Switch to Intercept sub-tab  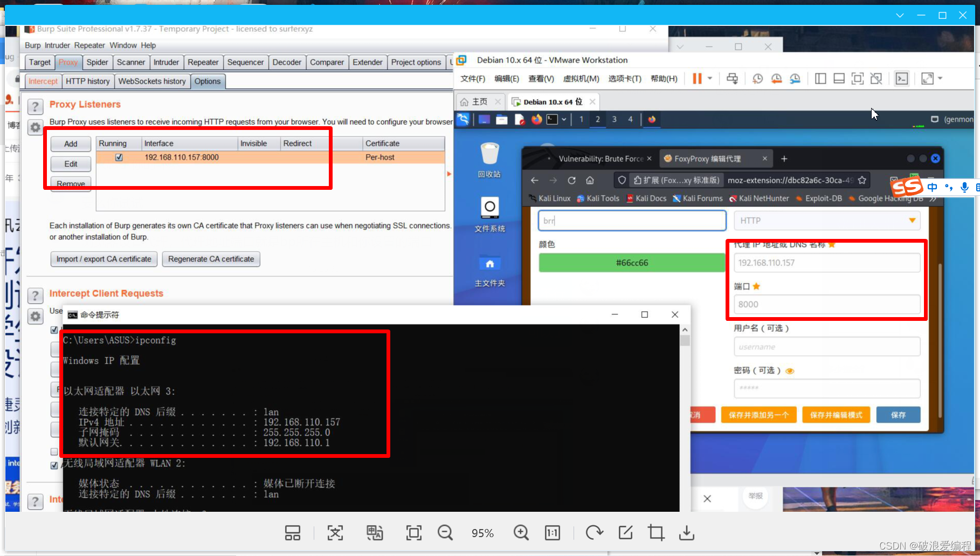[x=43, y=81]
